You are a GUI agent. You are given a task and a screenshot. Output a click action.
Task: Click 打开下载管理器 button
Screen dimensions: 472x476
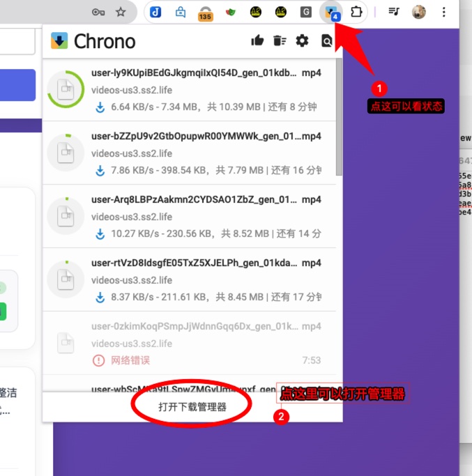[x=192, y=407]
